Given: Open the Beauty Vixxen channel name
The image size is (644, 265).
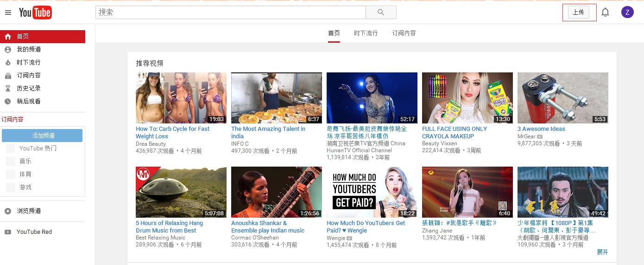Looking at the screenshot, I should click(440, 144).
